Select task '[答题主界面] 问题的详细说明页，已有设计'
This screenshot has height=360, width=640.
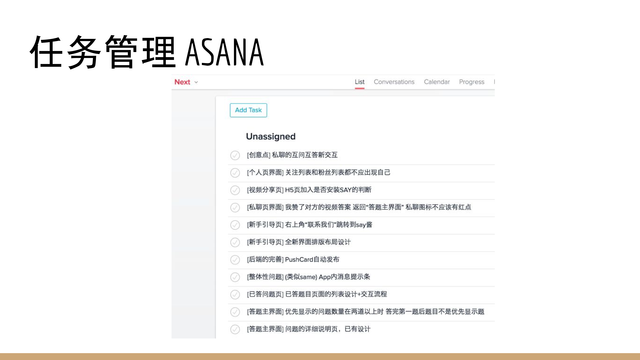(x=308, y=329)
